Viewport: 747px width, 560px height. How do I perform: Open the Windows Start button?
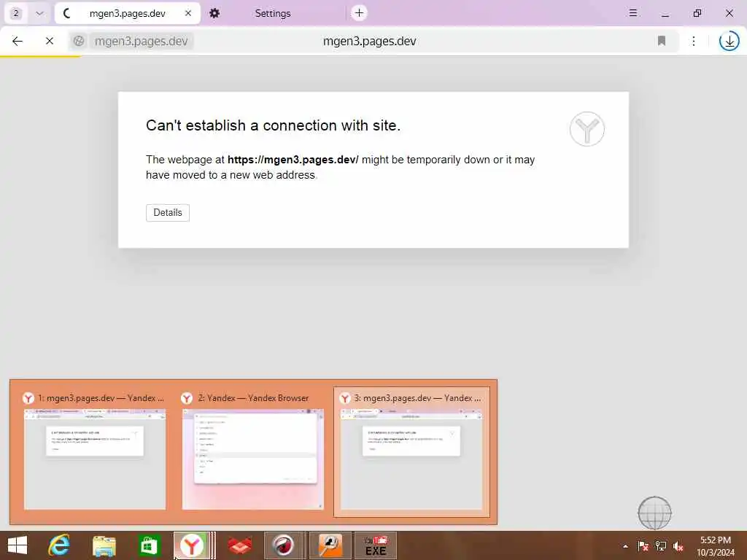point(18,545)
